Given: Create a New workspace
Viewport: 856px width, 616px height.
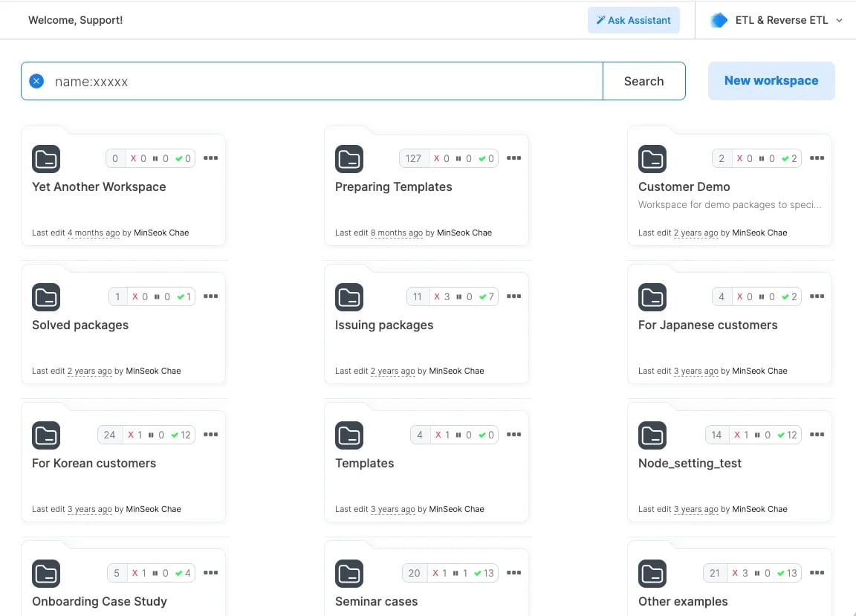Looking at the screenshot, I should (x=771, y=81).
